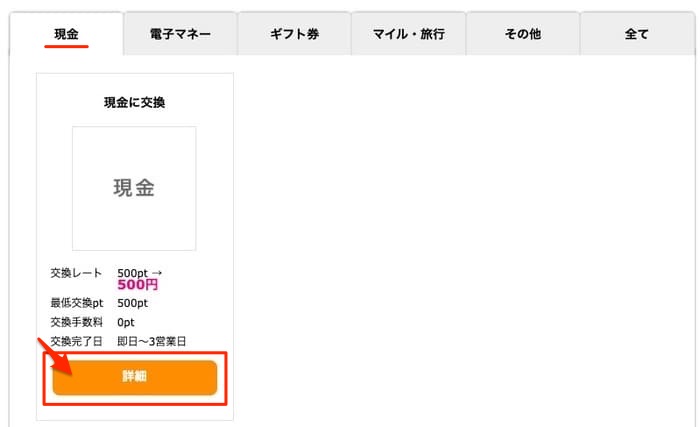This screenshot has width=700, height=427.
Task: Click the magenta 500円 amount
Action: click(x=138, y=286)
